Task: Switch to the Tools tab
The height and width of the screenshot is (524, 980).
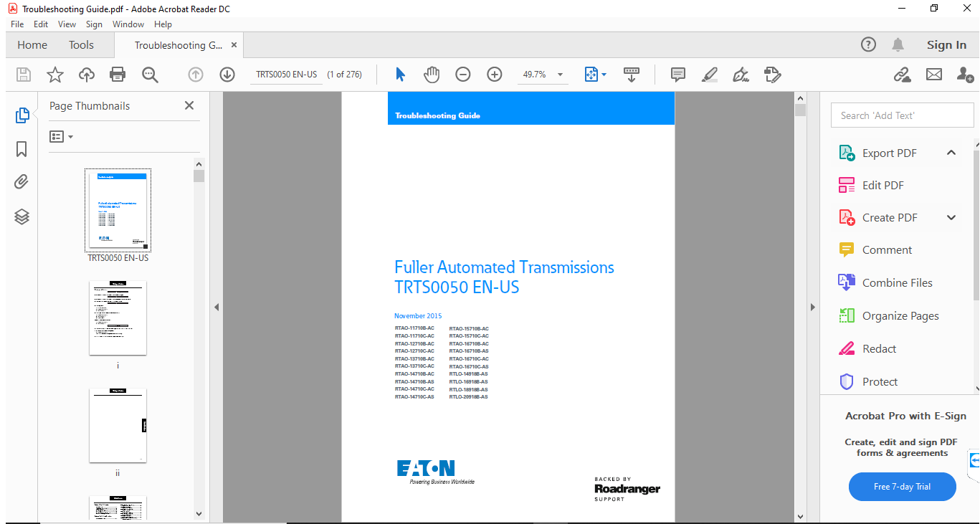Action: [81, 44]
